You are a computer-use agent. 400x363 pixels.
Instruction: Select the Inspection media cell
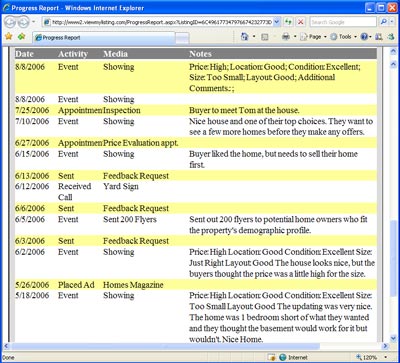pyautogui.click(x=122, y=110)
